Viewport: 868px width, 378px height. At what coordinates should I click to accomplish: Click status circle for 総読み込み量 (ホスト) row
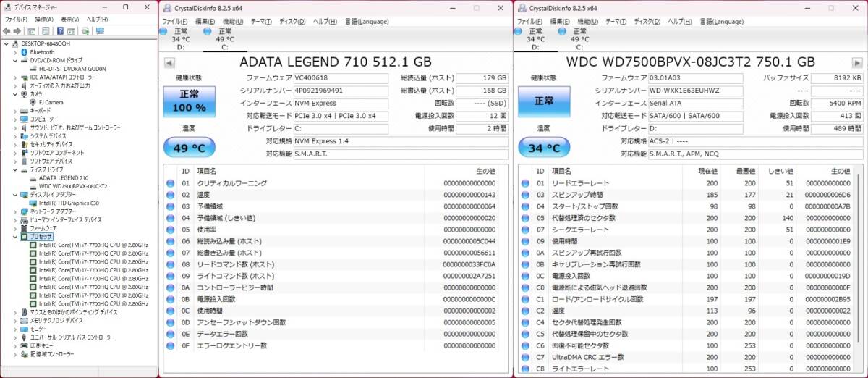(x=171, y=241)
